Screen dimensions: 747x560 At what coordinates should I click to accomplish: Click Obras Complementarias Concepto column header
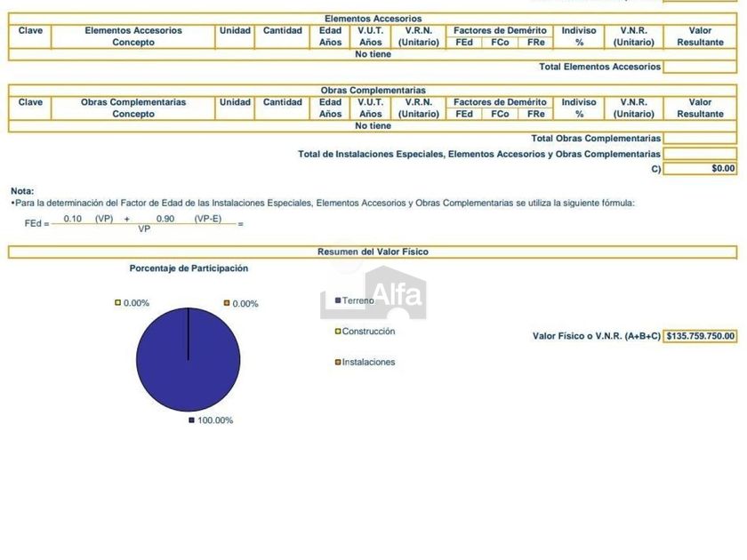tap(133, 108)
